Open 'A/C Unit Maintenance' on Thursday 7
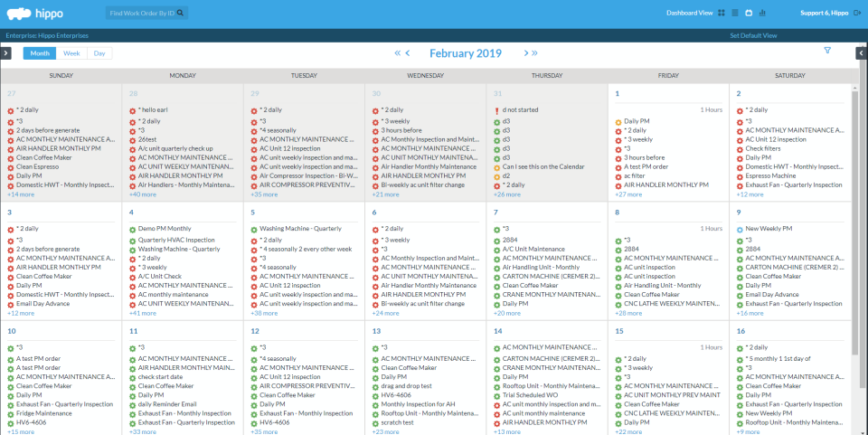 pyautogui.click(x=533, y=249)
